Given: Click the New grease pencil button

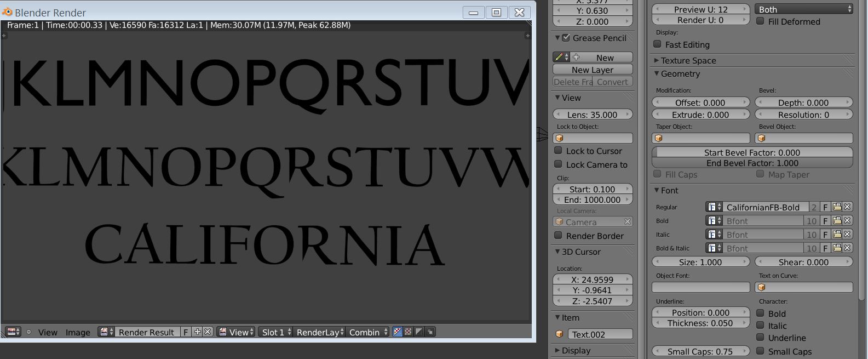Looking at the screenshot, I should [602, 57].
